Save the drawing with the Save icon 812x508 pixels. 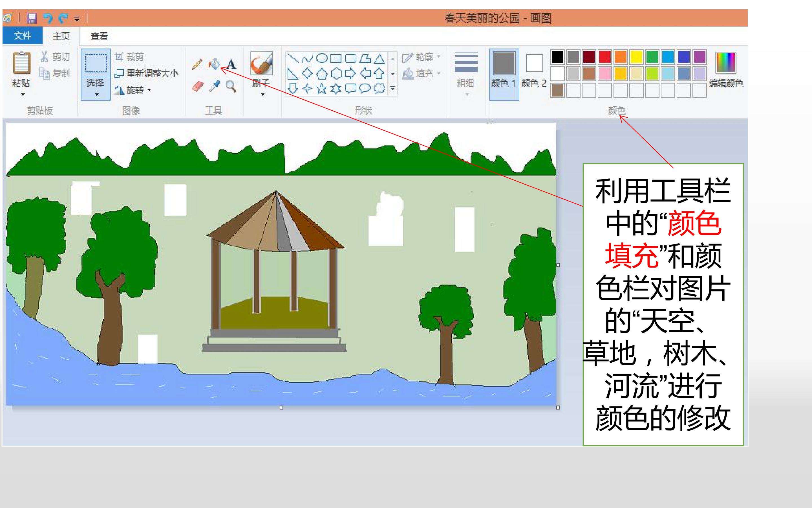pos(32,18)
